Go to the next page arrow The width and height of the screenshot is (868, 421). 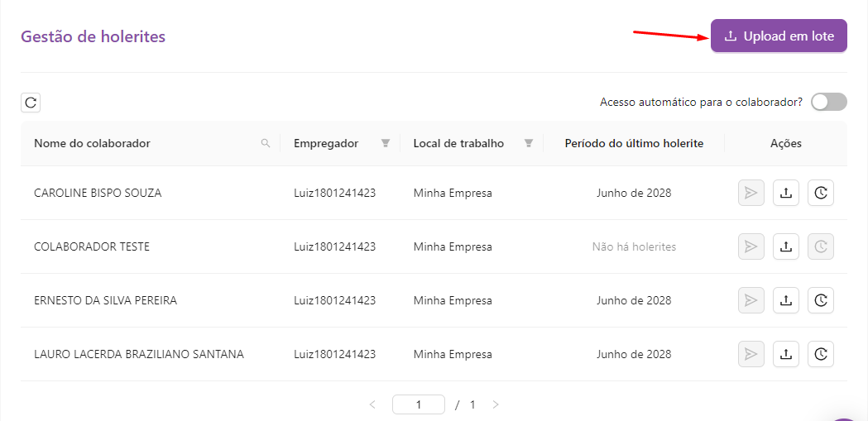click(496, 405)
